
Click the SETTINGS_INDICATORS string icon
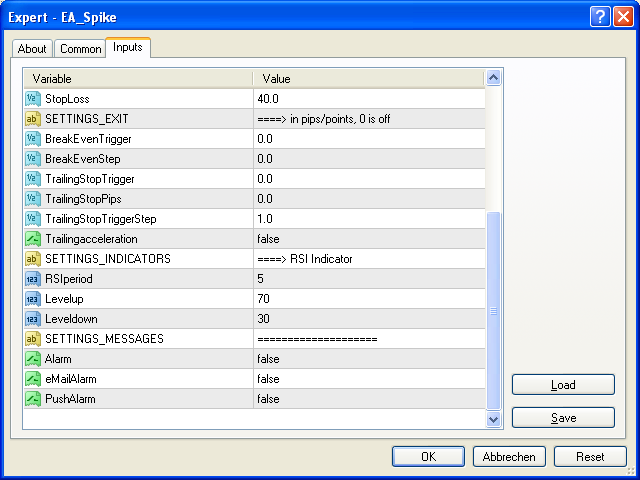pyautogui.click(x=32, y=259)
